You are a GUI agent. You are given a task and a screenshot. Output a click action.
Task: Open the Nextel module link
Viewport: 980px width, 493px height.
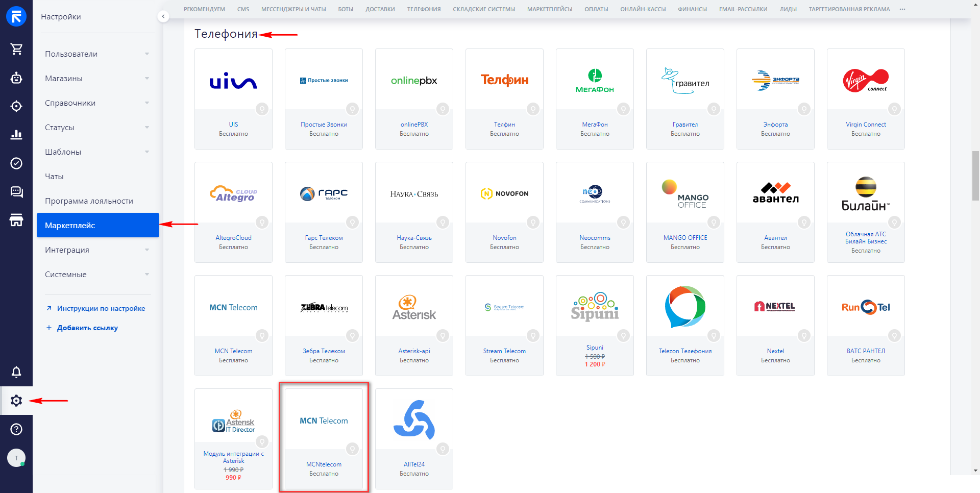click(x=775, y=351)
